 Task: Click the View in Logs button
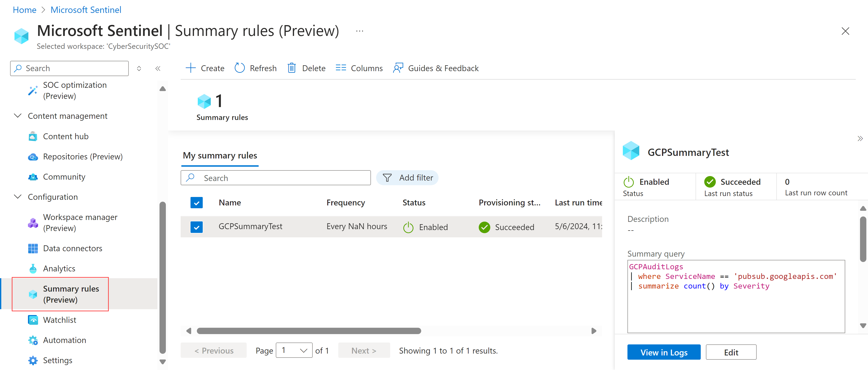(664, 352)
